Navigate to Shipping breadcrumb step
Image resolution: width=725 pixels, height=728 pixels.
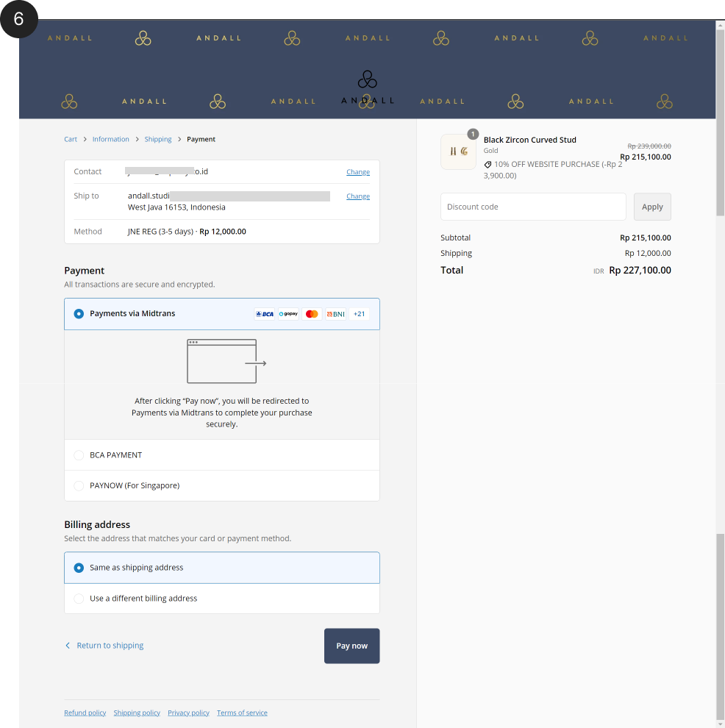157,139
